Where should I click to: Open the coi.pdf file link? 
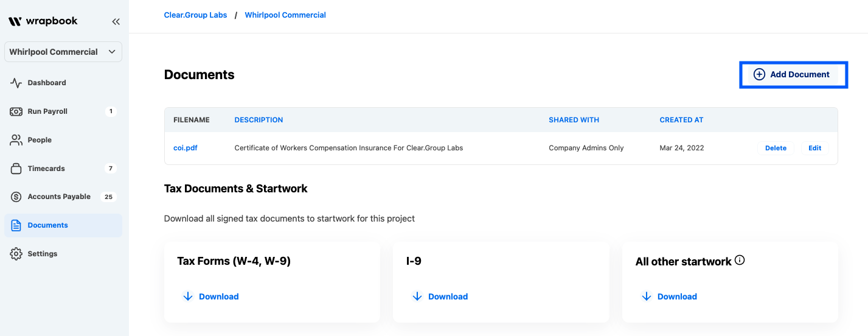click(x=186, y=148)
